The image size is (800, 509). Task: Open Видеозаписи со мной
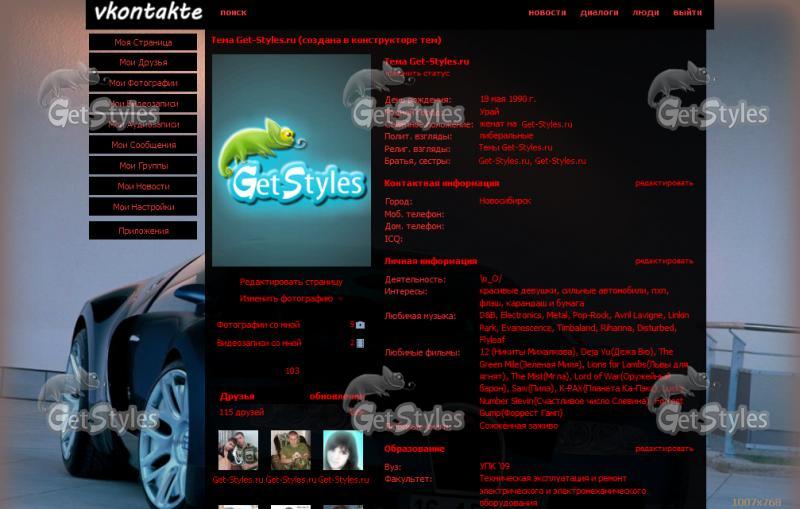click(x=259, y=343)
